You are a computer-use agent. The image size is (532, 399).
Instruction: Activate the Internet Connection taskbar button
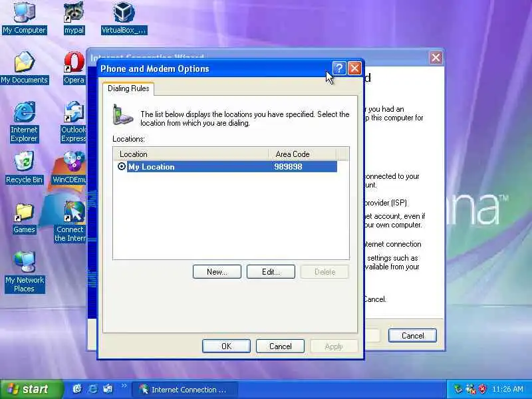coord(185,390)
